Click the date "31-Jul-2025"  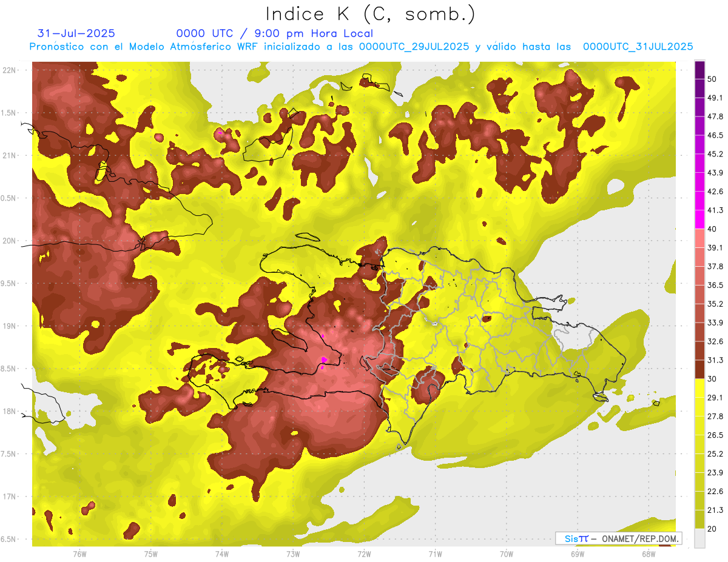point(76,33)
